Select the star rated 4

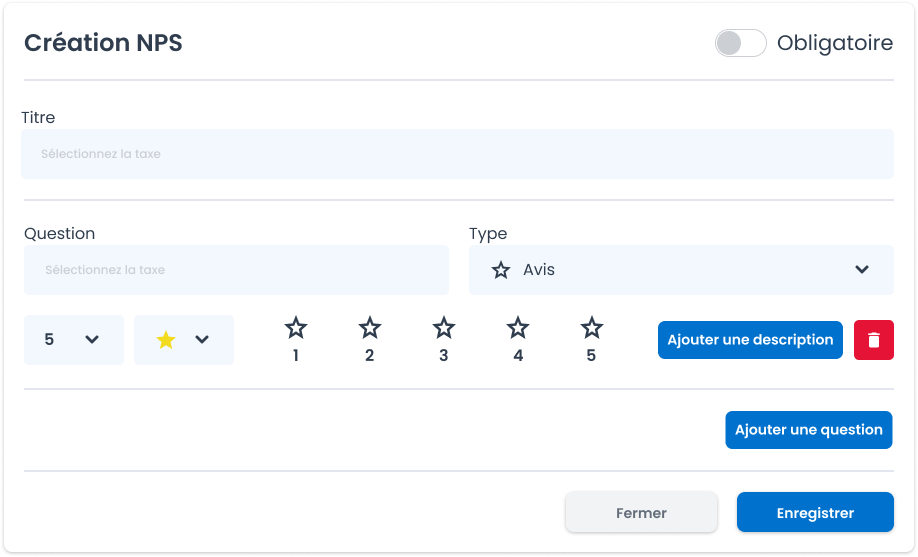click(518, 328)
